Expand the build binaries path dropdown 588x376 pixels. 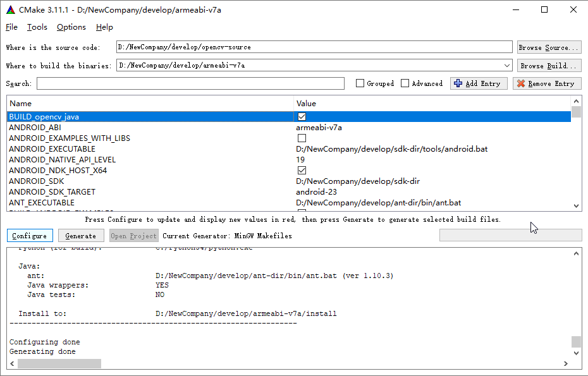507,65
